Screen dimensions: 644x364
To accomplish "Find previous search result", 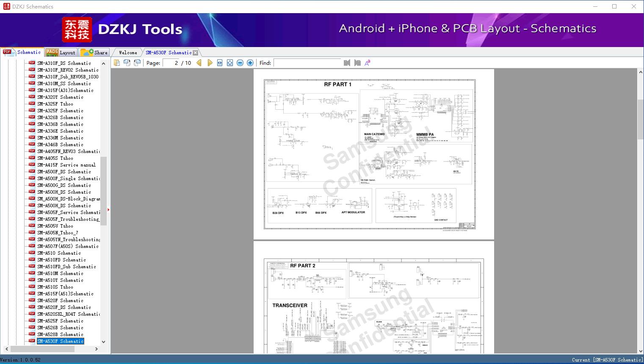I will (x=347, y=63).
